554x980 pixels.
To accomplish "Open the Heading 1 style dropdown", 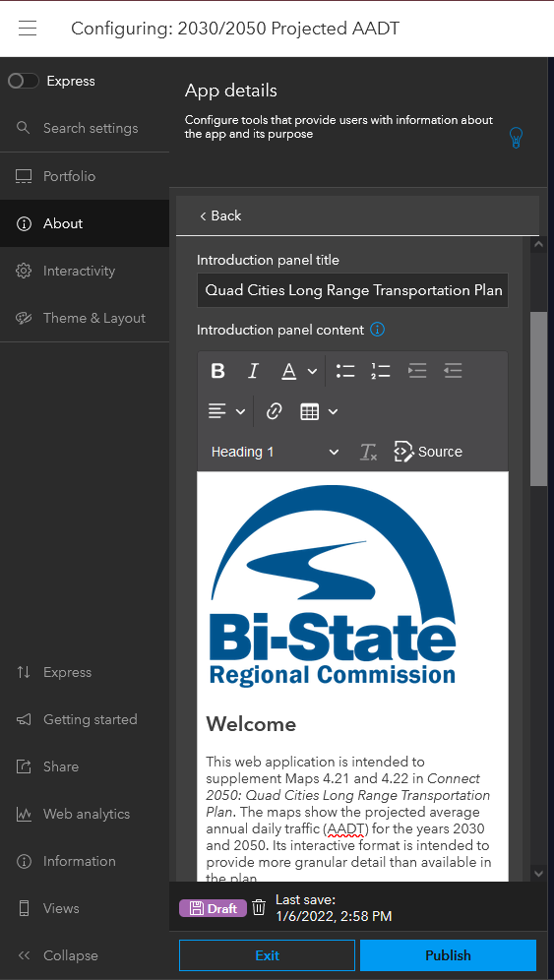I will tap(275, 452).
